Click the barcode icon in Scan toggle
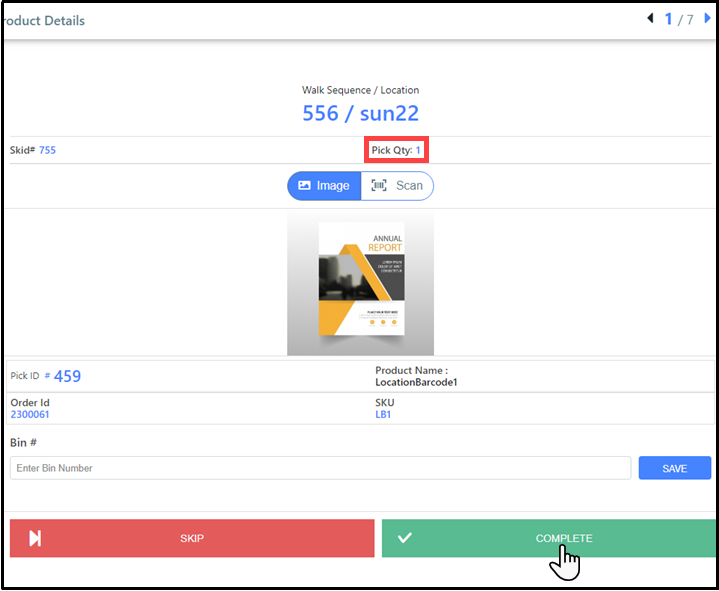 pos(379,185)
